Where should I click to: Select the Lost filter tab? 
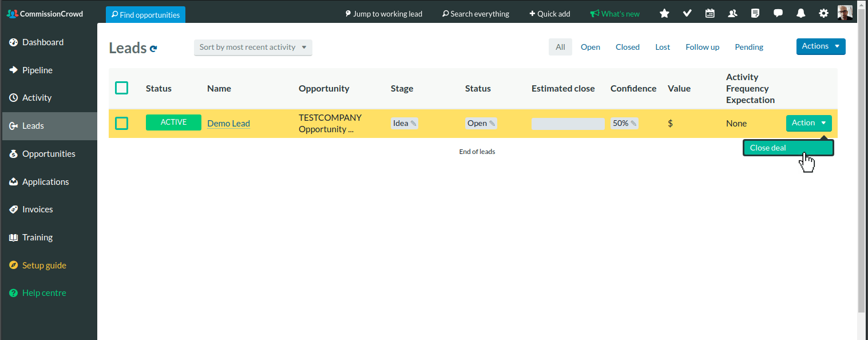(663, 47)
